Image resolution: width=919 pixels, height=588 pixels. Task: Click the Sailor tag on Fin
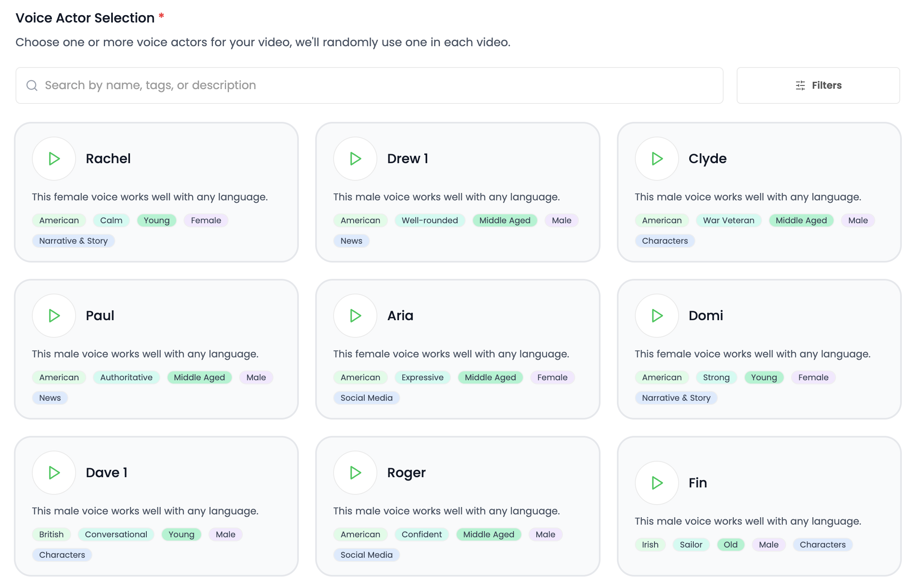pos(691,545)
